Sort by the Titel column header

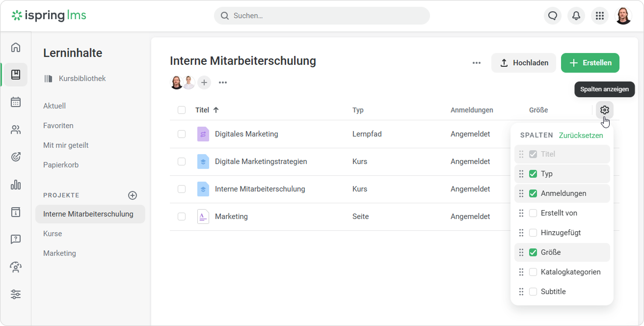[202, 110]
